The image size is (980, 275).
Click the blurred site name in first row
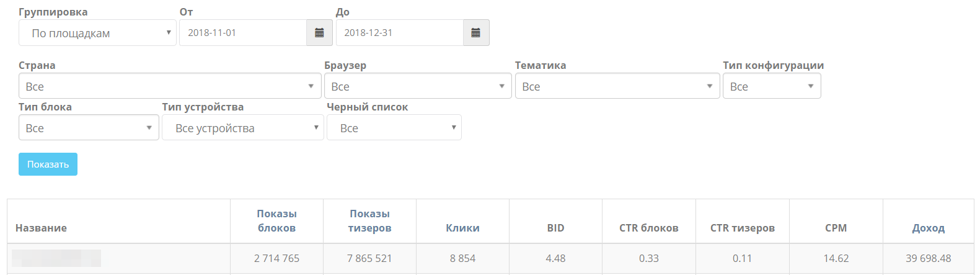tap(56, 258)
